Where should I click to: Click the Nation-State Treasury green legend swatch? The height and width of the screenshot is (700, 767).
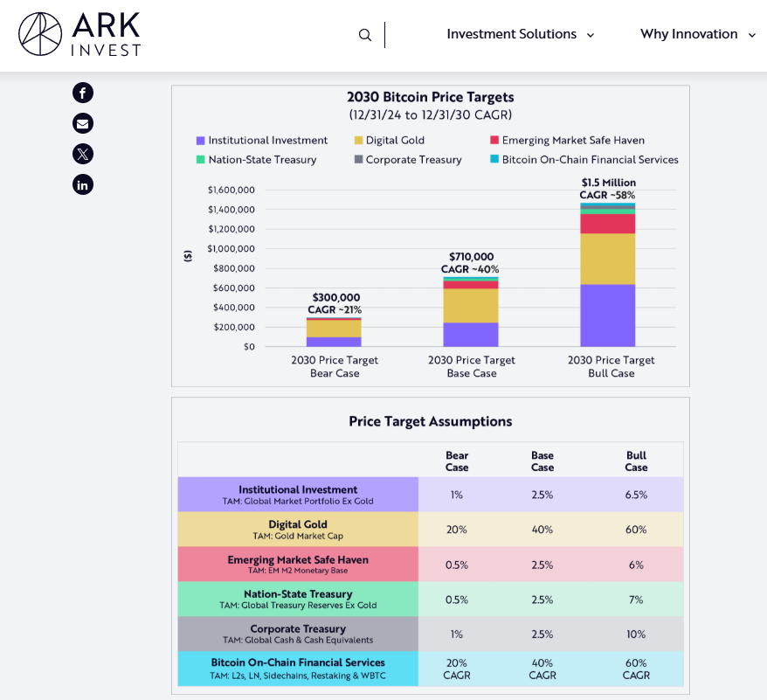[200, 160]
